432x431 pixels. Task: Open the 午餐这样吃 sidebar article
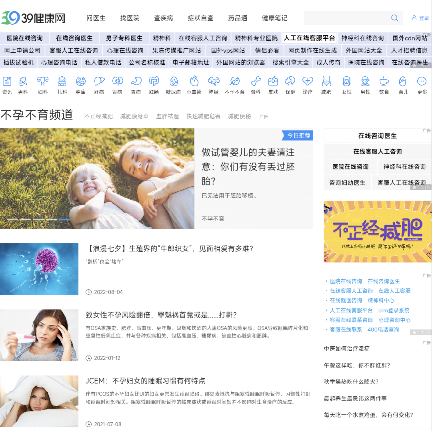click(x=357, y=365)
